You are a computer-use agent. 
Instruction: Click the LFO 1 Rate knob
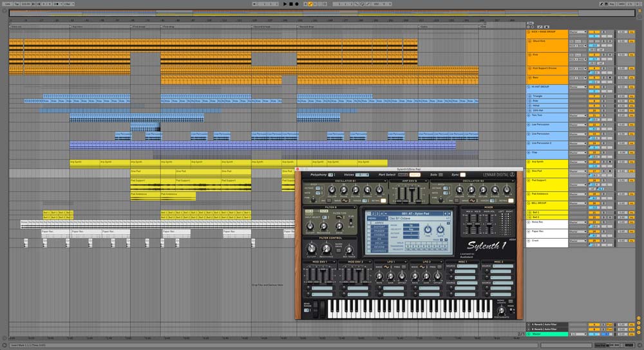point(379,275)
